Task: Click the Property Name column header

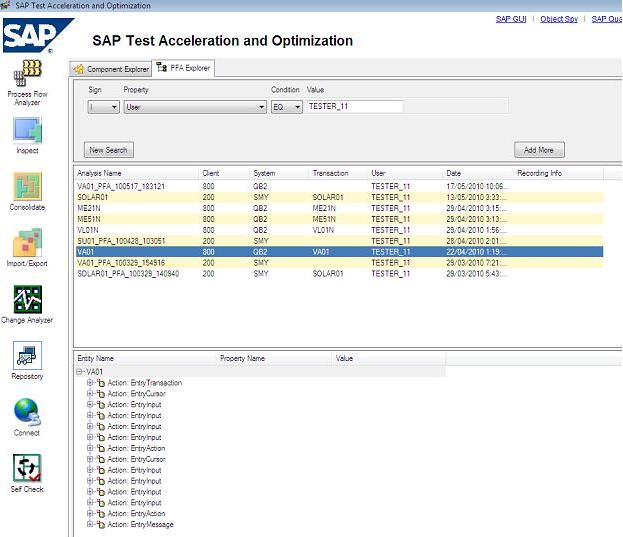Action: click(x=274, y=358)
